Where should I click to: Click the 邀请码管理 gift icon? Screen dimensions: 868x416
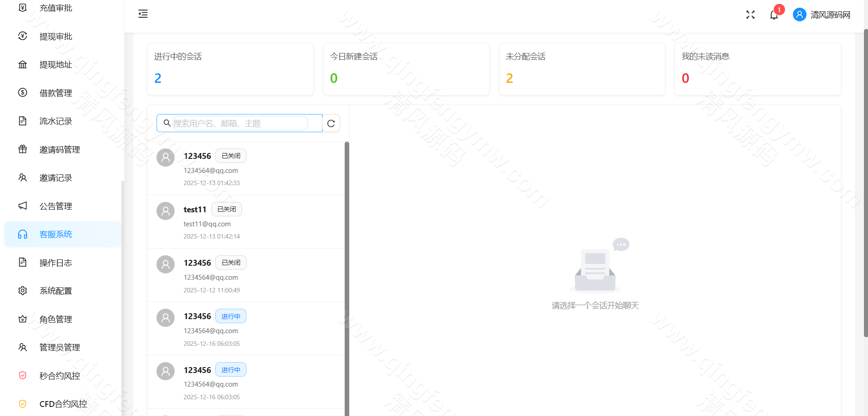23,149
